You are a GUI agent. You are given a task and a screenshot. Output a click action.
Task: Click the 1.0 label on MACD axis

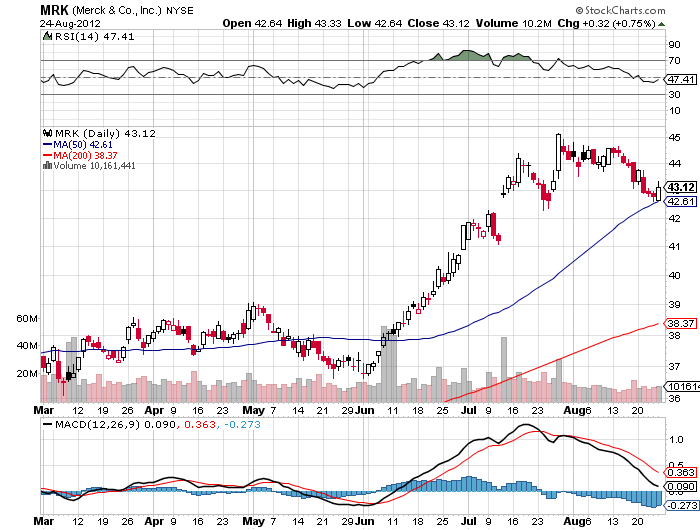[x=676, y=440]
